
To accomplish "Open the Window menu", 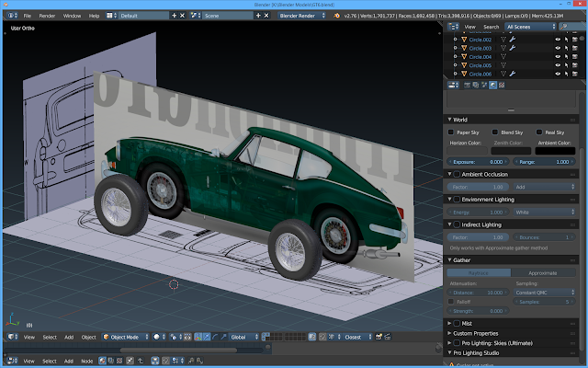I will (72, 16).
